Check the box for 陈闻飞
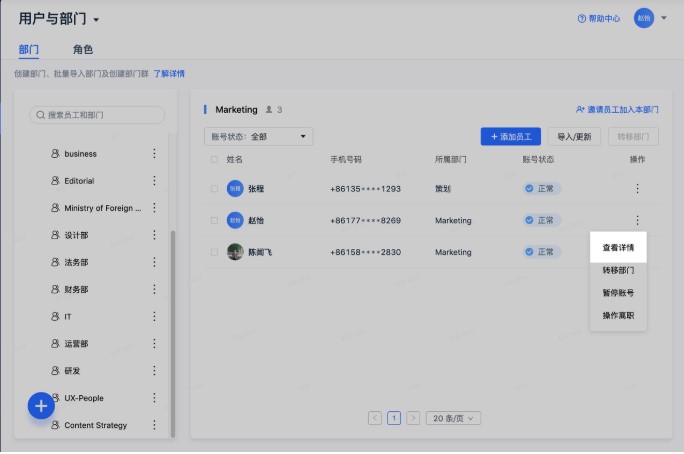Image resolution: width=684 pixels, height=454 pixels. click(214, 252)
